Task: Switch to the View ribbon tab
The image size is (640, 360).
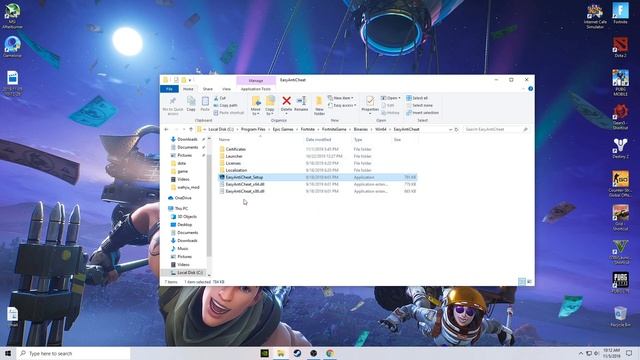Action: [x=227, y=89]
